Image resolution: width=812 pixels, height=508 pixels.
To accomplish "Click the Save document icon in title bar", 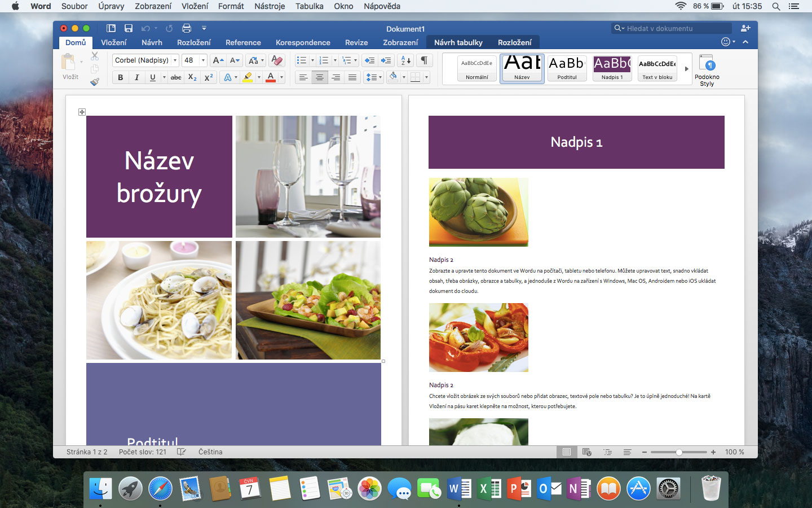I will pos(129,28).
